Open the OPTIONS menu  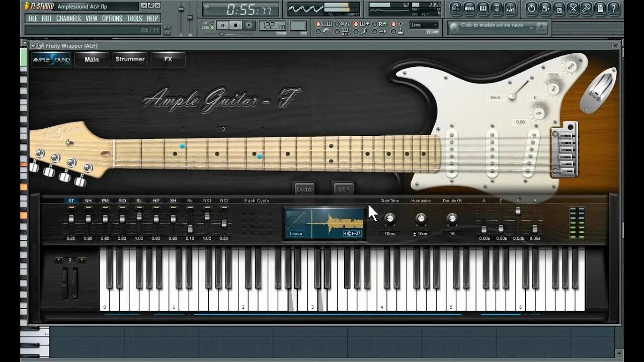(112, 18)
